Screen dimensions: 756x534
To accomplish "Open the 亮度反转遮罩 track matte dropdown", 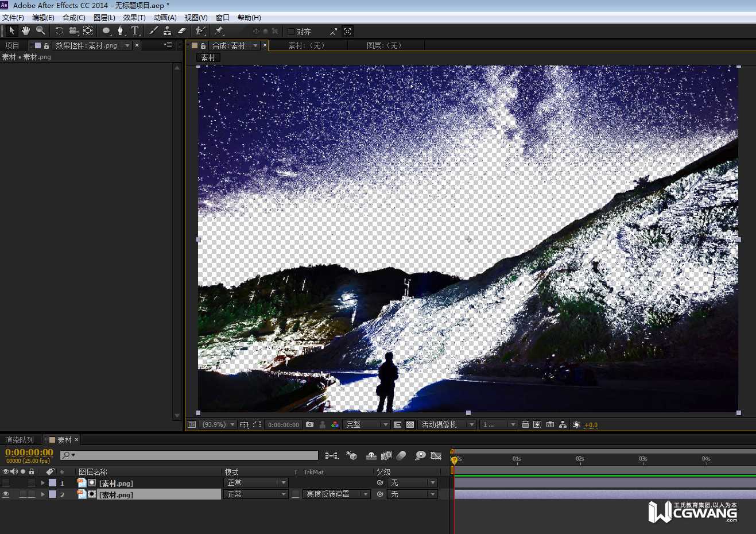I will 337,494.
